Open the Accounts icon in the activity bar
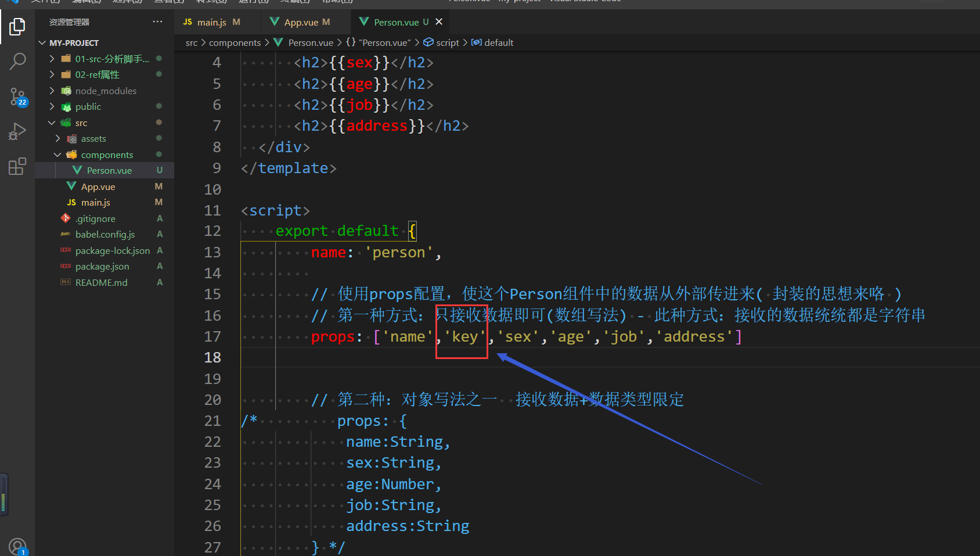The width and height of the screenshot is (980, 556). pyautogui.click(x=17, y=547)
